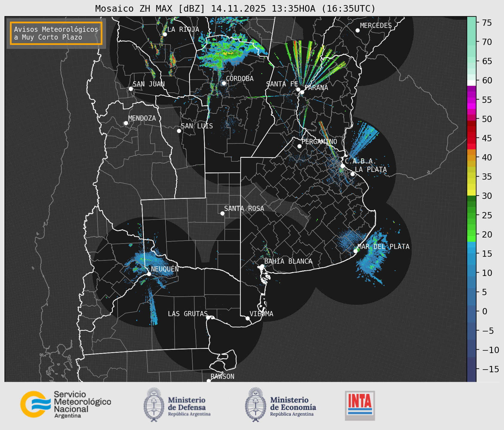Click the LA RIOJA city label
504x430 pixels.
(183, 29)
